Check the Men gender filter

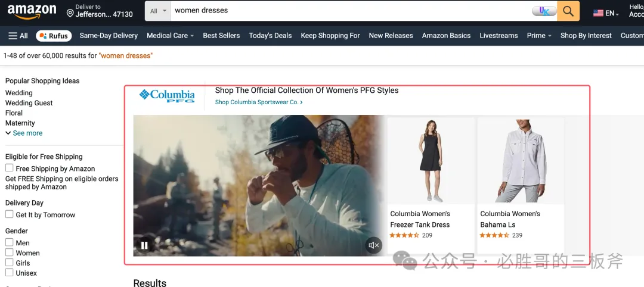[9, 242]
